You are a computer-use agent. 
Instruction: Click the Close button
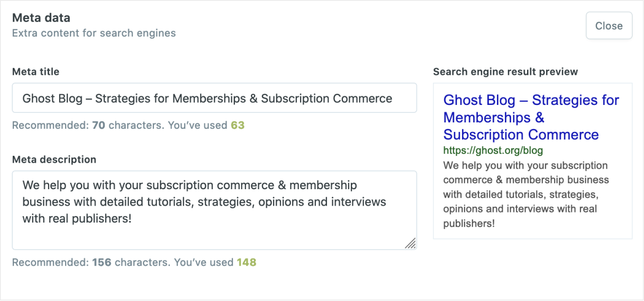click(609, 25)
